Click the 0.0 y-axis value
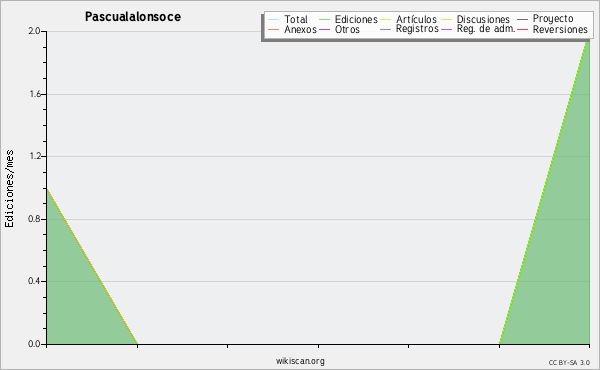600x370 pixels. click(34, 344)
